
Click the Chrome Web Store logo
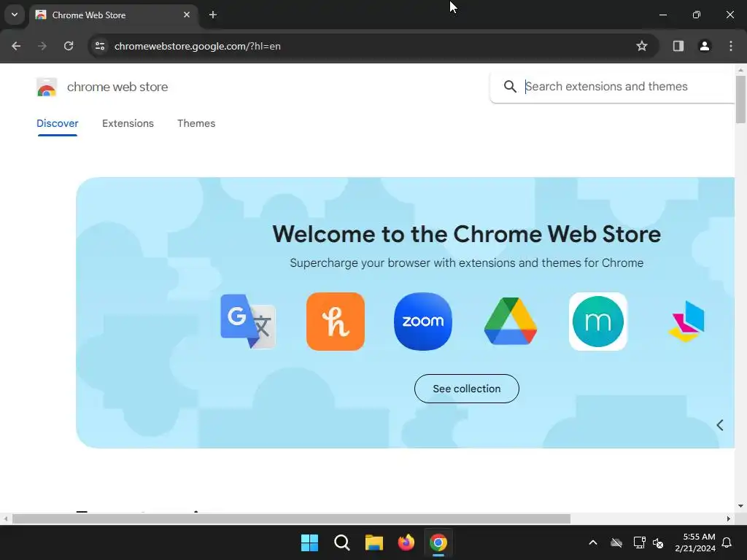47,87
